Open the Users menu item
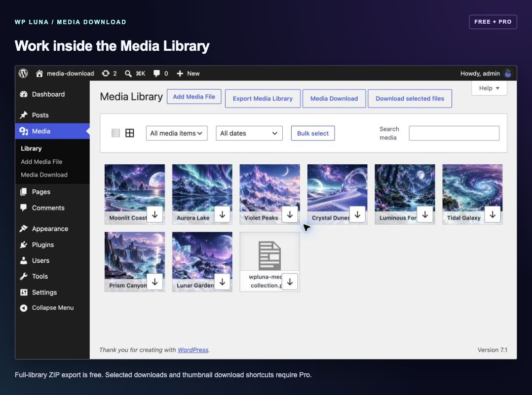This screenshot has height=395, width=532. 52,260
